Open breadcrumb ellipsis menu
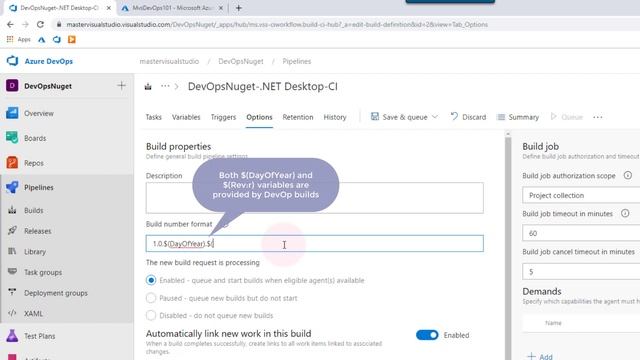640x360 pixels. [x=165, y=86]
